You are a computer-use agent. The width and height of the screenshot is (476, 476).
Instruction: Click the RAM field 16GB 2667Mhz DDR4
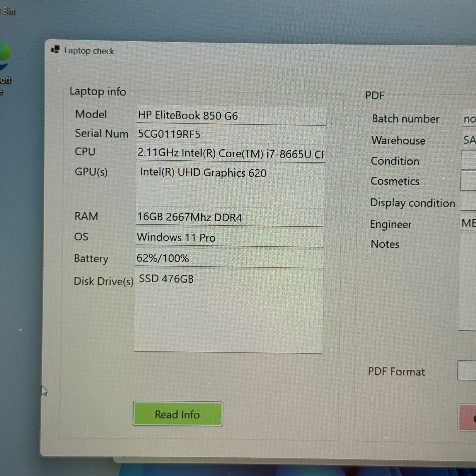point(230,217)
